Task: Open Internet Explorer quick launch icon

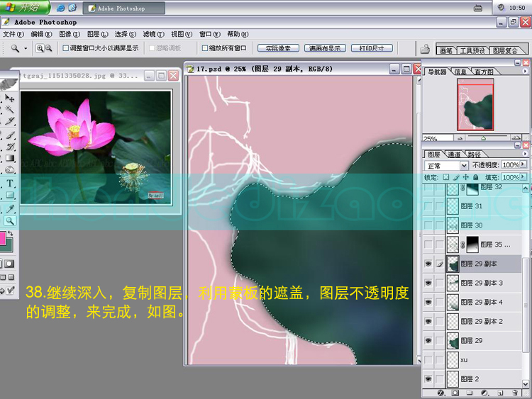Action: [x=61, y=8]
